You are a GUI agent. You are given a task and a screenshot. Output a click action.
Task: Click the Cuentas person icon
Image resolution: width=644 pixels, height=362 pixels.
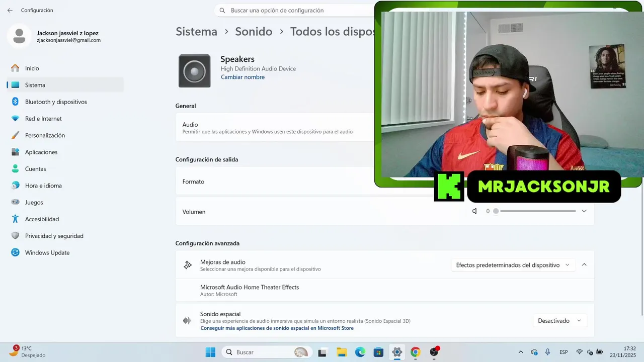[15, 169]
